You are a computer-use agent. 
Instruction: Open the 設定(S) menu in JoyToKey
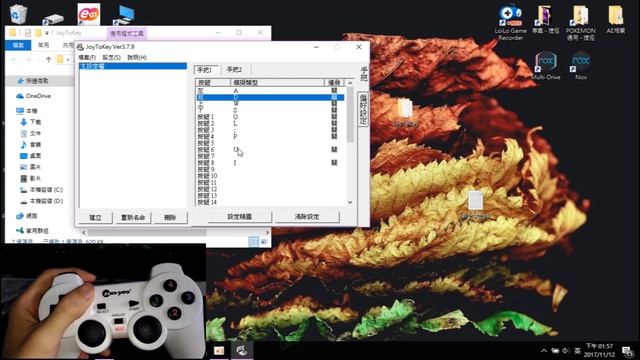click(111, 58)
